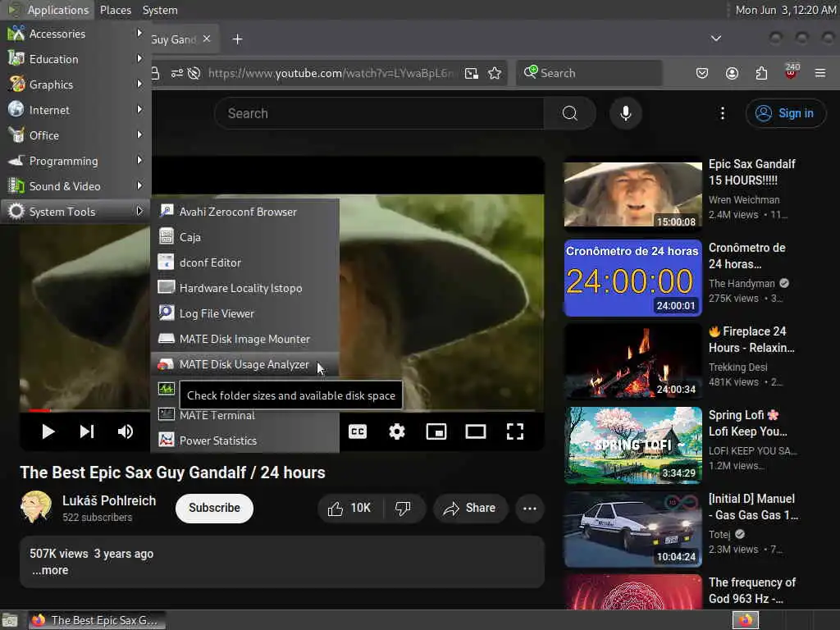
Task: Click the Firefox search box
Action: click(x=589, y=73)
